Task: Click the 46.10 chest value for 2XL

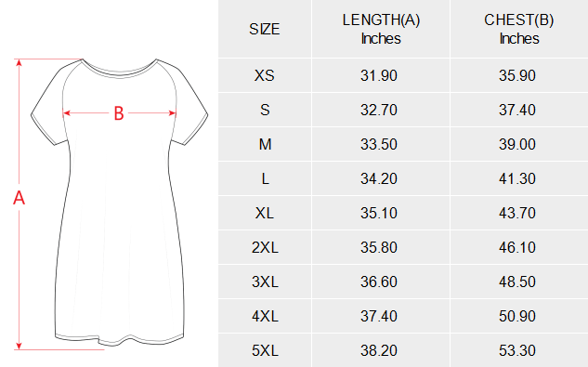Action: pyautogui.click(x=517, y=248)
